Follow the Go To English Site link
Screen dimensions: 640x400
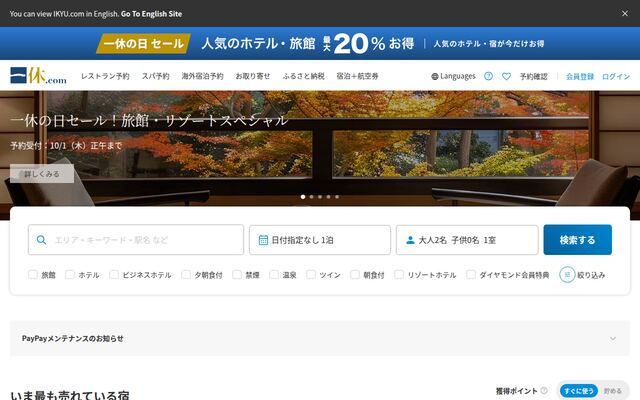(x=151, y=13)
